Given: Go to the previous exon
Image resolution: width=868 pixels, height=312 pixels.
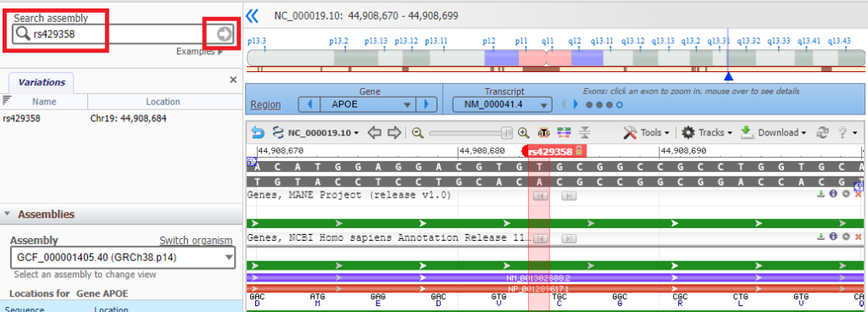Looking at the screenshot, I should coord(564,104).
